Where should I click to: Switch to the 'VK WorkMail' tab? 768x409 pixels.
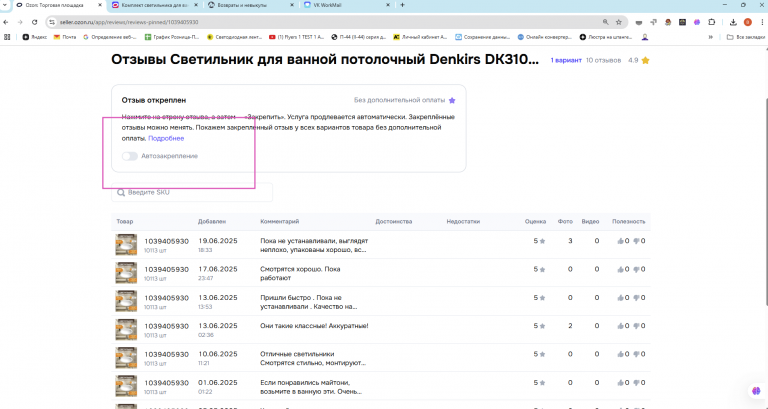(x=347, y=5)
